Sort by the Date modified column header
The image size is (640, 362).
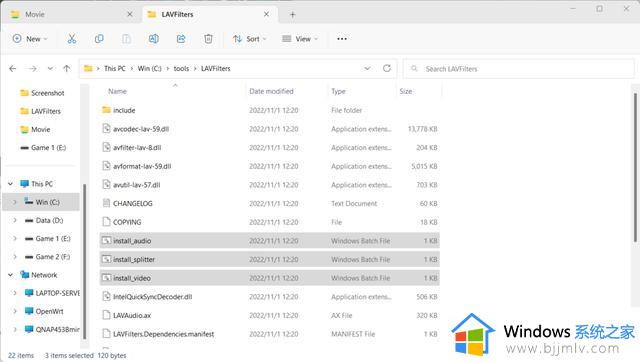tap(271, 91)
